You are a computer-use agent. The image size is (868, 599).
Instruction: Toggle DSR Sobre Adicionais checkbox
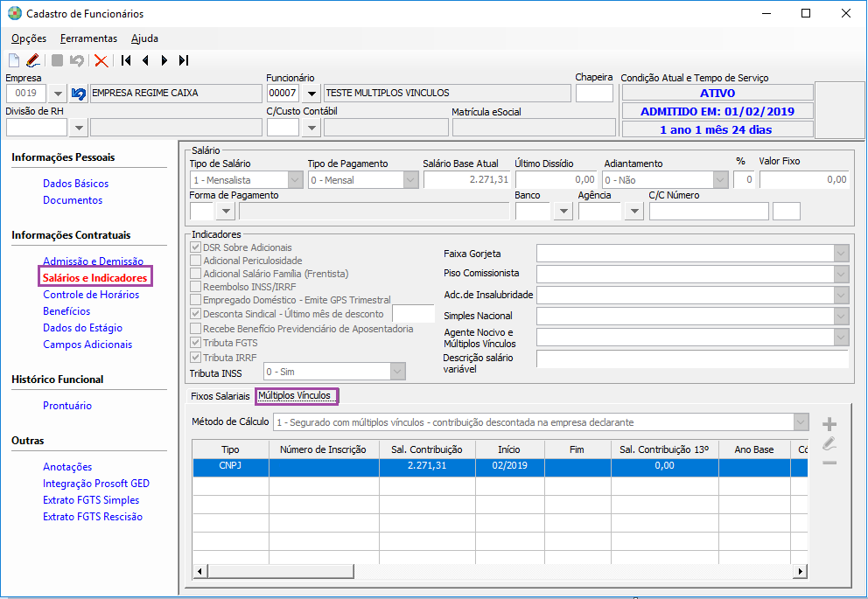[195, 247]
